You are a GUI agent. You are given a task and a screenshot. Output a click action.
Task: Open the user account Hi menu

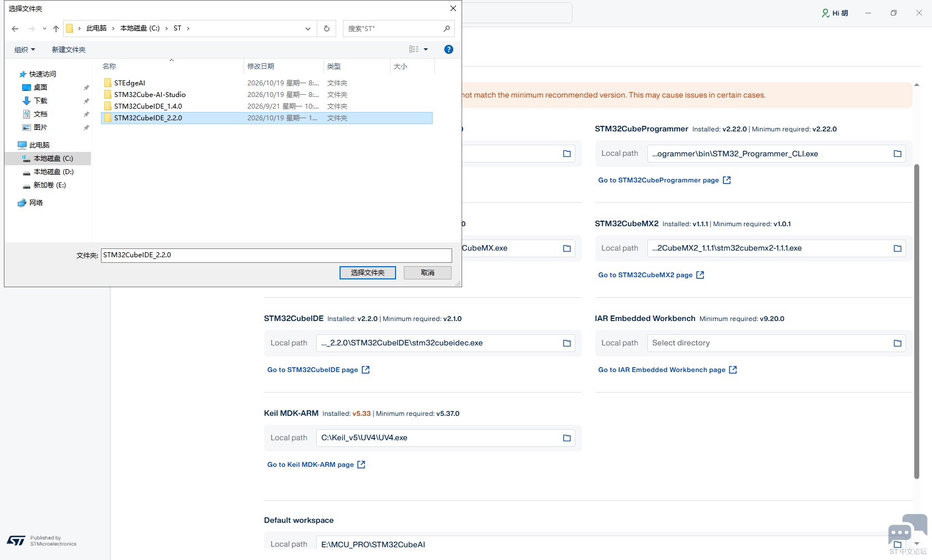point(835,13)
